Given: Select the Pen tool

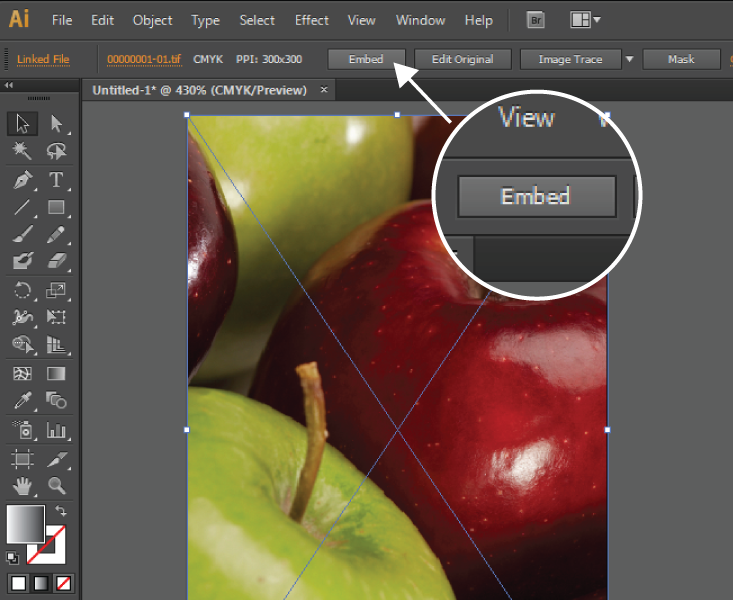Looking at the screenshot, I should [x=22, y=180].
